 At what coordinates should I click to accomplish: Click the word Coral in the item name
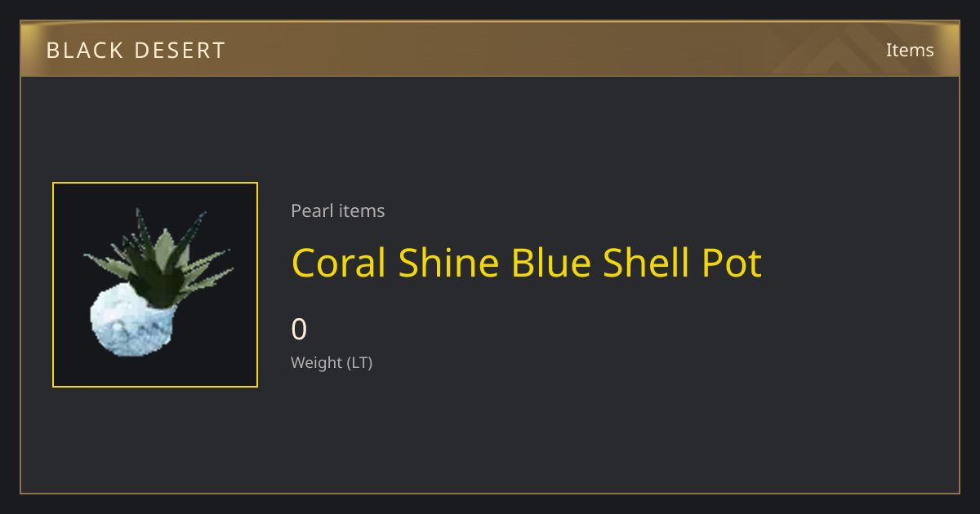(338, 263)
